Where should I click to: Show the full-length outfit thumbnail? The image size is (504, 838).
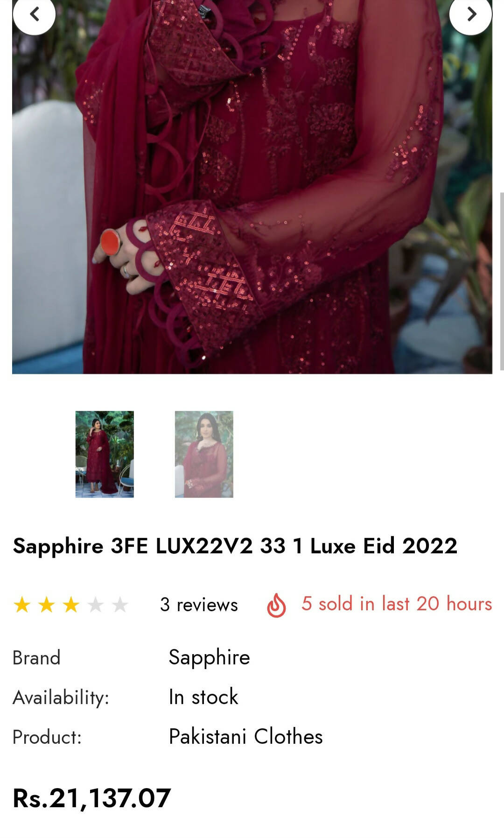(x=105, y=454)
